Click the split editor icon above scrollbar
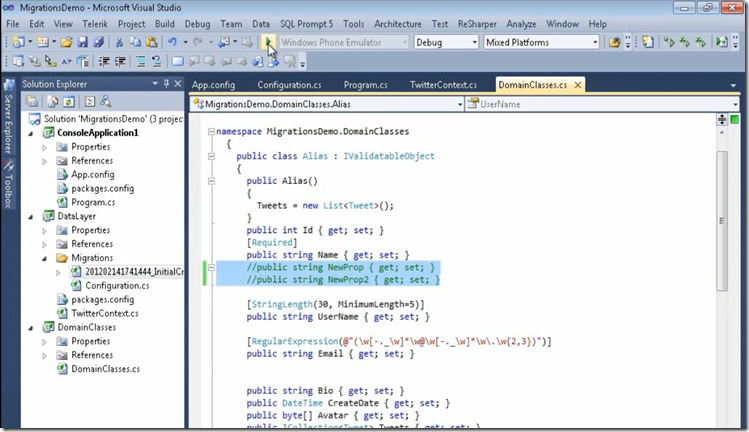749x432 pixels. coord(722,119)
